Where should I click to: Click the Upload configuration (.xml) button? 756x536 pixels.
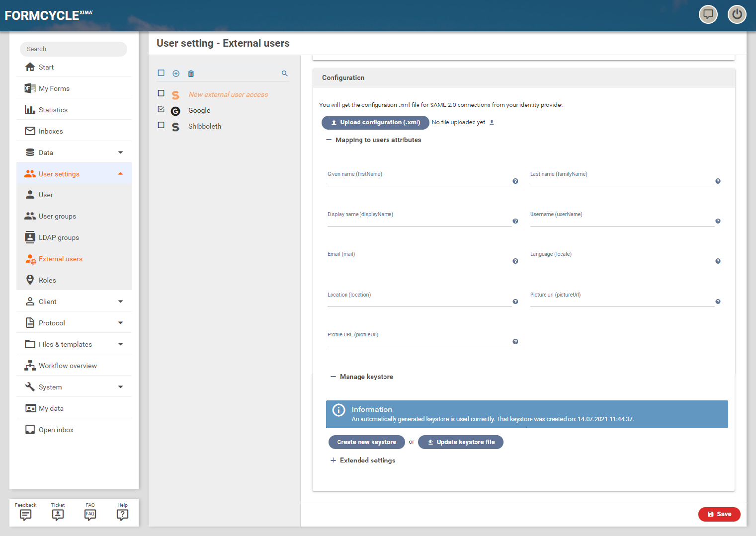pyautogui.click(x=375, y=122)
